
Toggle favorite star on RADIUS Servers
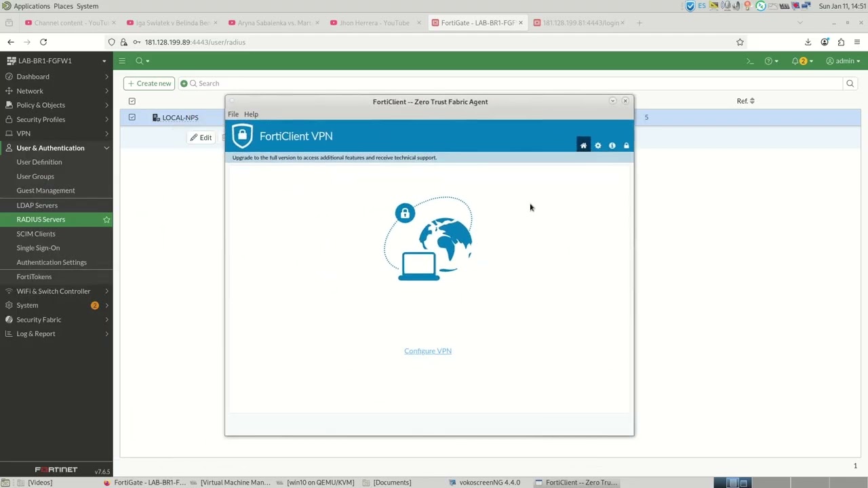point(106,220)
